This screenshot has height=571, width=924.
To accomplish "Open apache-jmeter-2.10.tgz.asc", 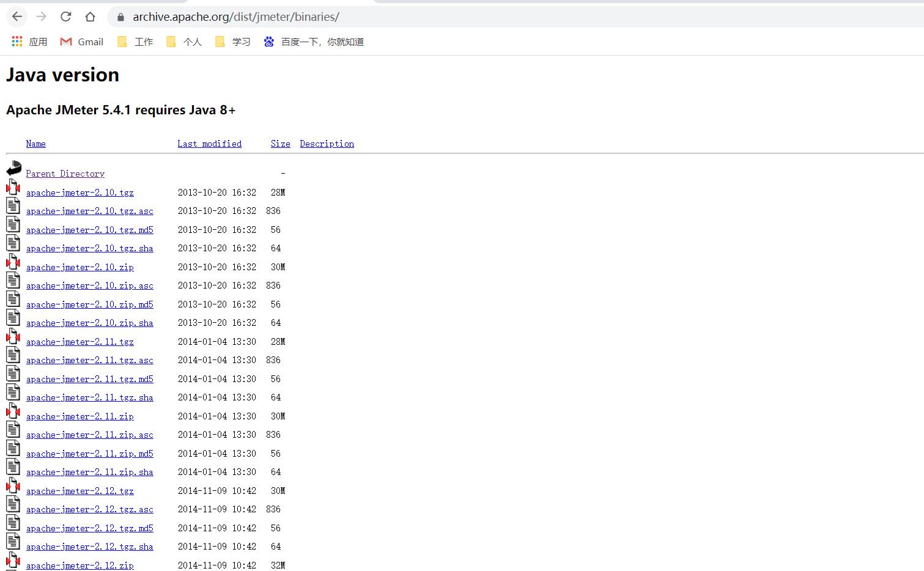I will [x=89, y=211].
